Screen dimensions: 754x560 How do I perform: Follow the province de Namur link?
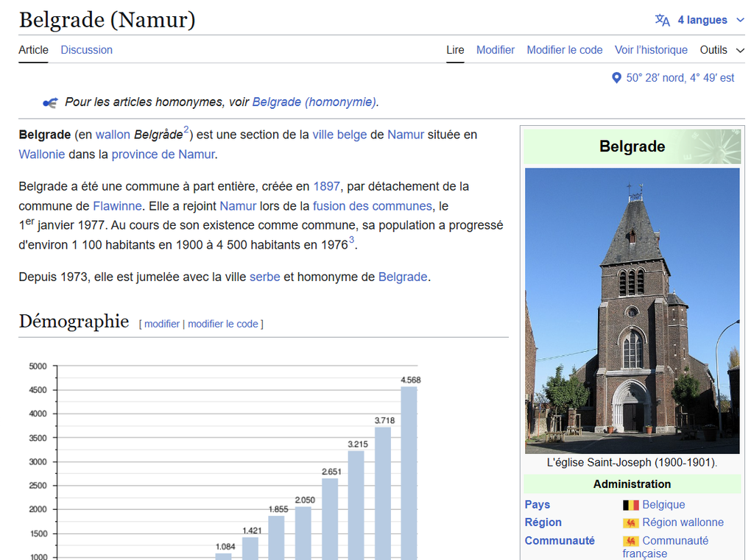pyautogui.click(x=163, y=155)
